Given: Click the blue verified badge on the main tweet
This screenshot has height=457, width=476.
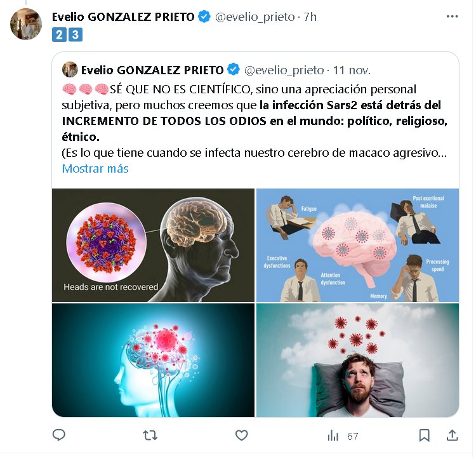Looking at the screenshot, I should (x=204, y=17).
